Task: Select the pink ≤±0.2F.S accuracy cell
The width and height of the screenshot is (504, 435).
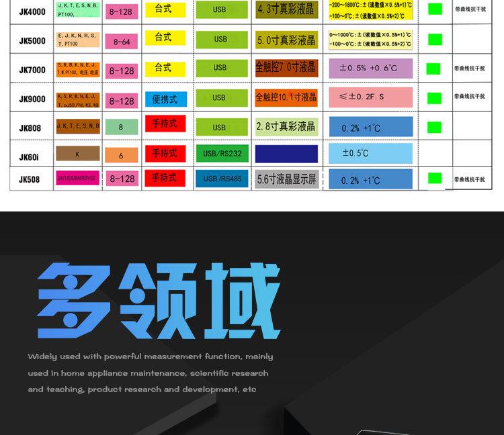Action: coord(370,97)
